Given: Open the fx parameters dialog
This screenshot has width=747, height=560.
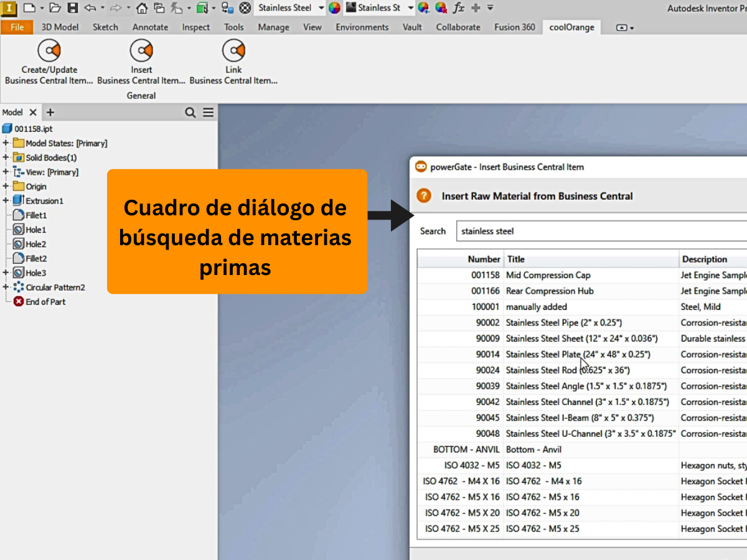Looking at the screenshot, I should click(x=459, y=8).
